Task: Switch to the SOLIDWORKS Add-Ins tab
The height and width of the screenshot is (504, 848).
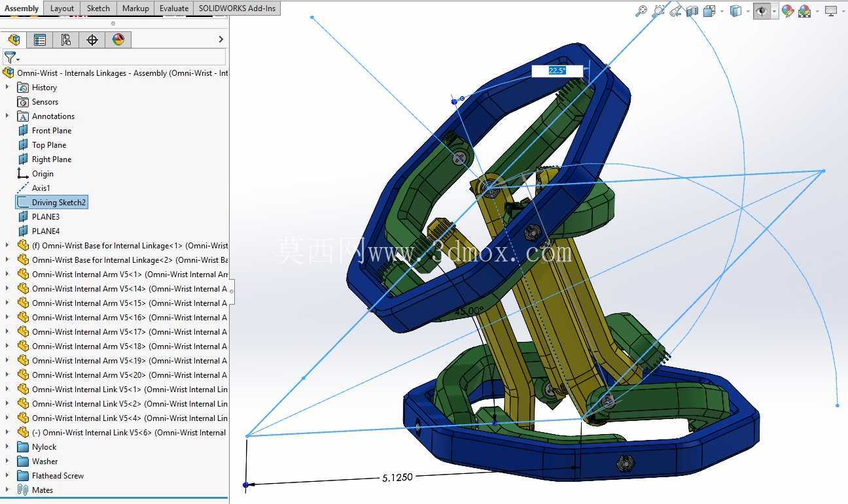Action: (x=238, y=8)
